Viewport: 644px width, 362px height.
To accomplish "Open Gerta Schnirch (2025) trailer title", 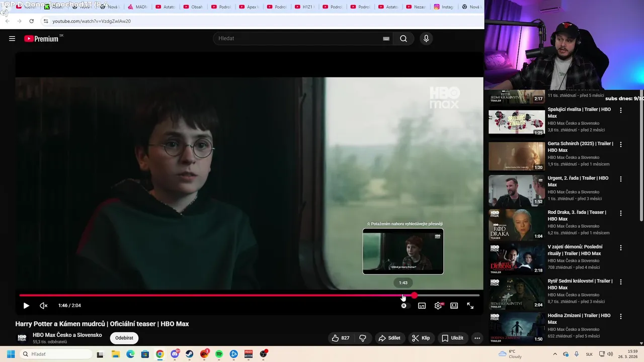I will point(580,147).
